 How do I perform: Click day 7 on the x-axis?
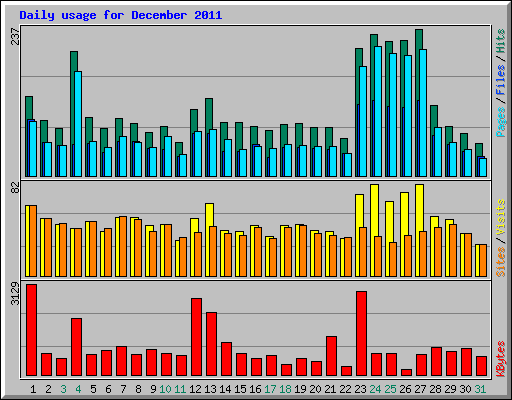pyautogui.click(x=123, y=389)
